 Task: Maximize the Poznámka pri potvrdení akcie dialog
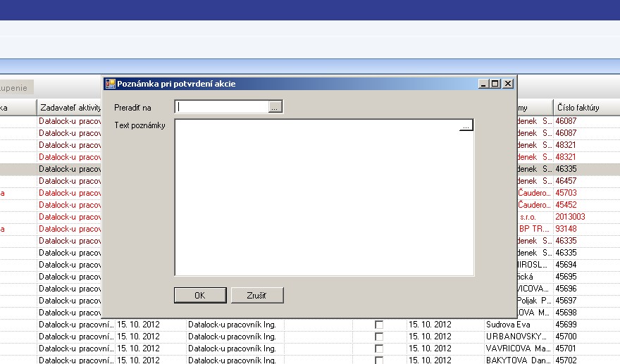tap(495, 84)
